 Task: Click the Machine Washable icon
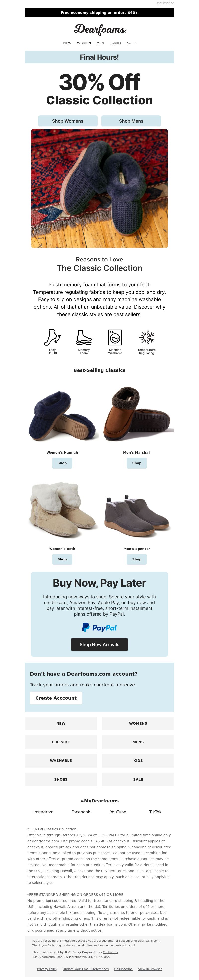click(115, 337)
